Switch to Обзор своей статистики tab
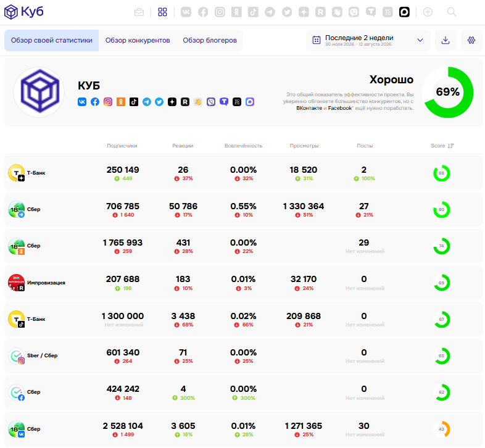Image resolution: width=485 pixels, height=448 pixels. (x=52, y=40)
